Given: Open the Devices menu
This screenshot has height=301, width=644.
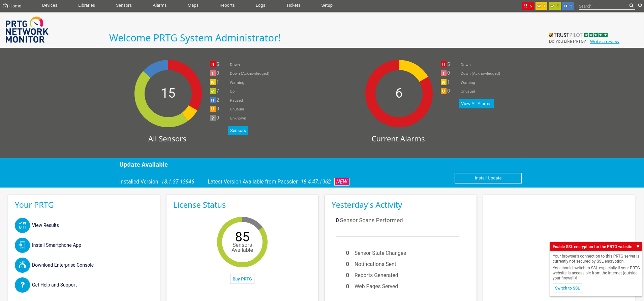Looking at the screenshot, I should pos(50,5).
